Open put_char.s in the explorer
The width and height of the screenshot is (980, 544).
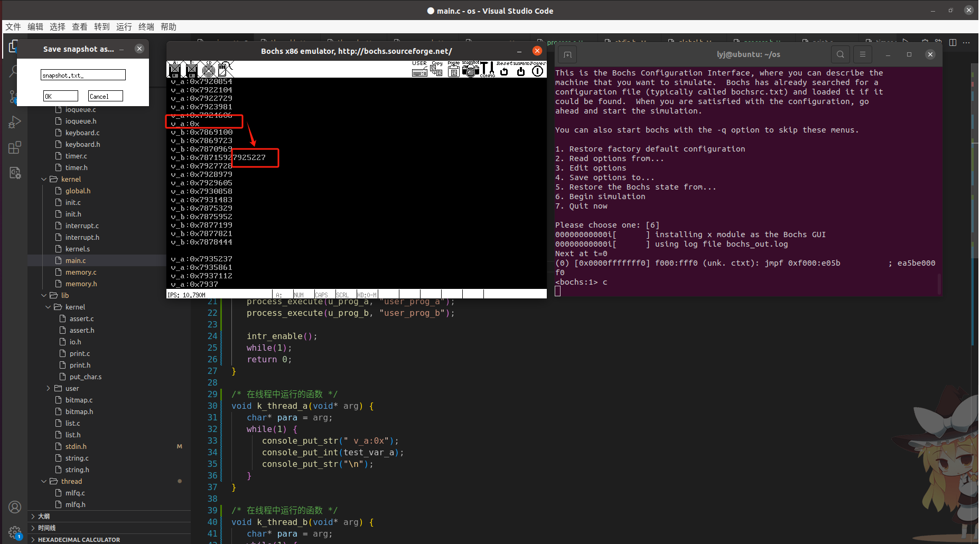coord(86,377)
